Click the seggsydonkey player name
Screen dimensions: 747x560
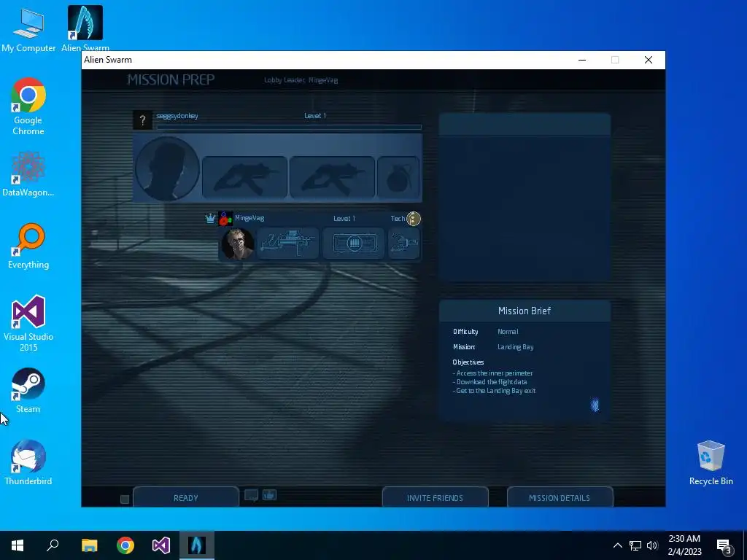(x=177, y=116)
